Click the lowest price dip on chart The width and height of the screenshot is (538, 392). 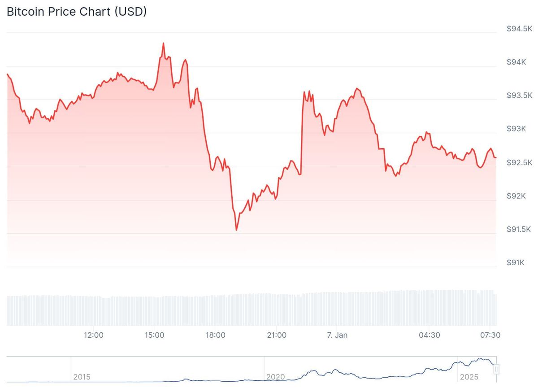[236, 230]
